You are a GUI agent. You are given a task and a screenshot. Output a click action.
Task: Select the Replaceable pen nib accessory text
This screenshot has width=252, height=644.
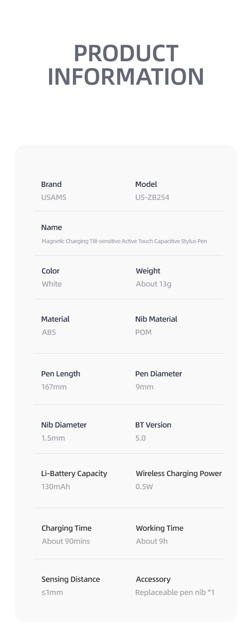click(175, 592)
